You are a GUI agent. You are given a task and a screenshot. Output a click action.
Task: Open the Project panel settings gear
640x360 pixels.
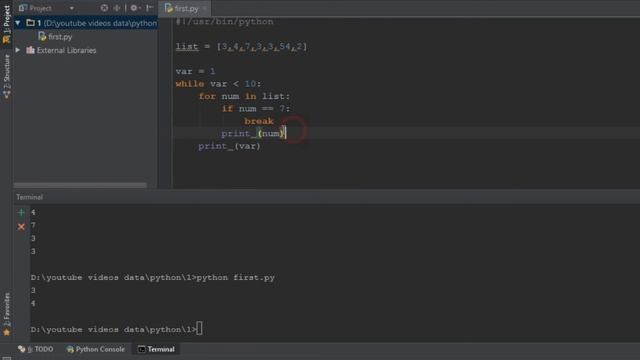(x=135, y=8)
